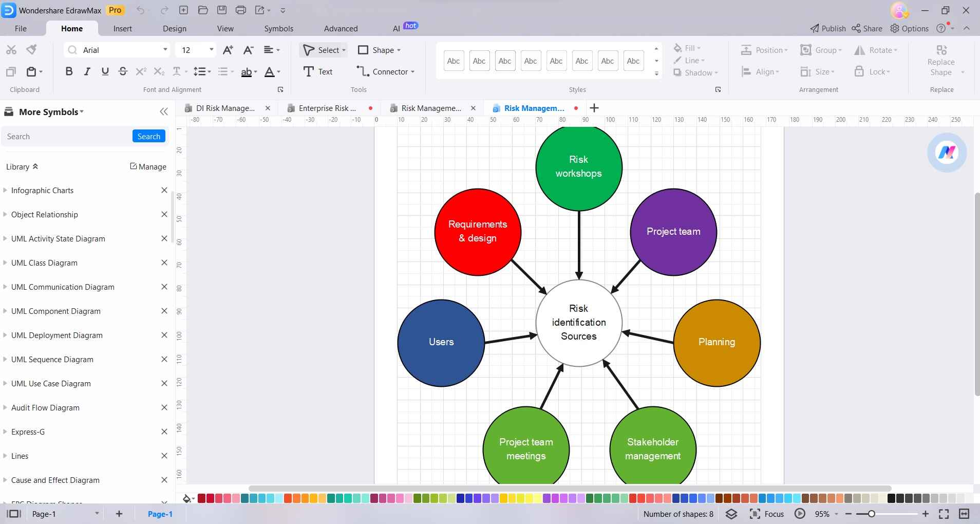Click in the symbol search field
980x524 pixels.
pos(67,137)
